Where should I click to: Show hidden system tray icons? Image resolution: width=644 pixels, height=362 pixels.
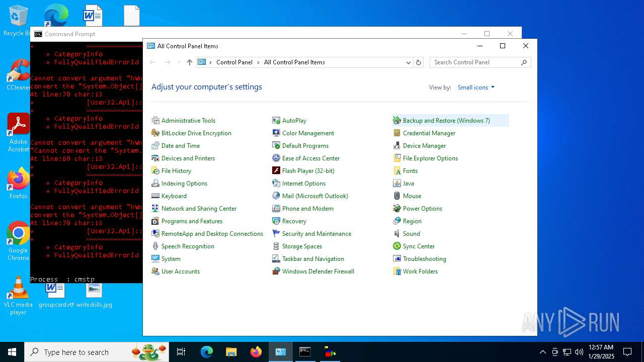542,352
